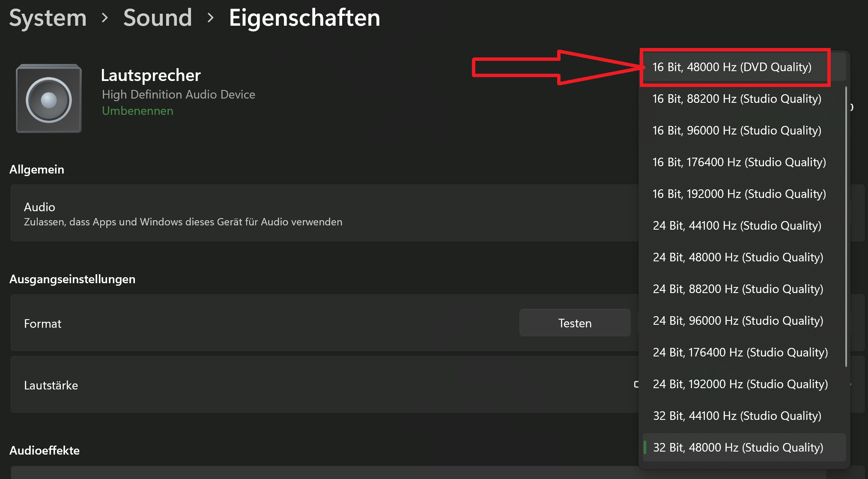The height and width of the screenshot is (479, 868).
Task: Select 24 Bit, 48000 Hz (Studio Quality)
Action: 737,257
